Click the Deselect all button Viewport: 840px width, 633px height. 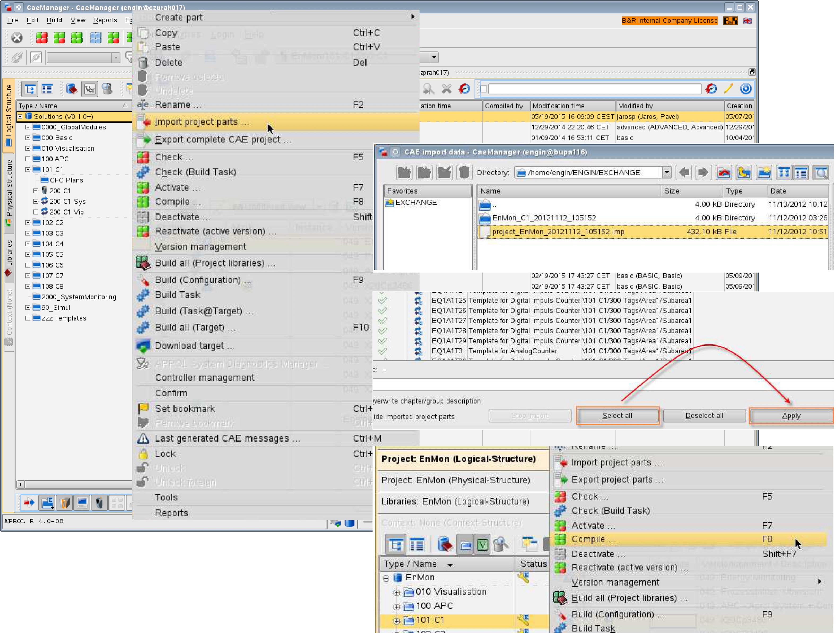704,416
